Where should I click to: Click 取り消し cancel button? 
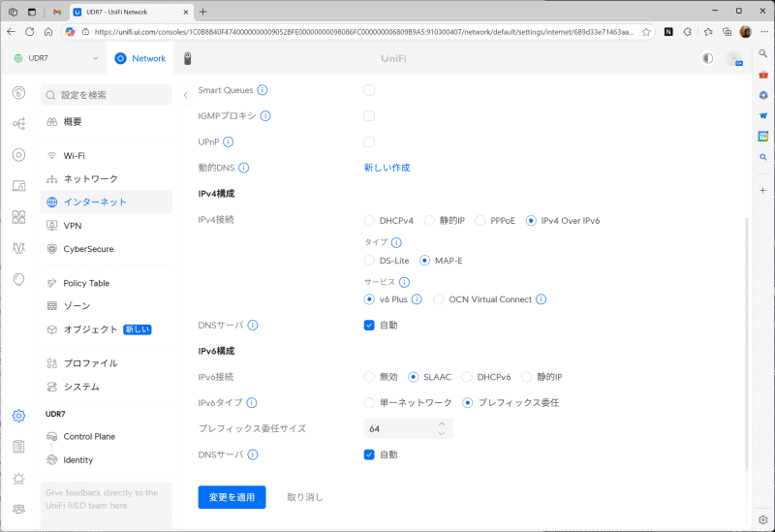pos(305,497)
